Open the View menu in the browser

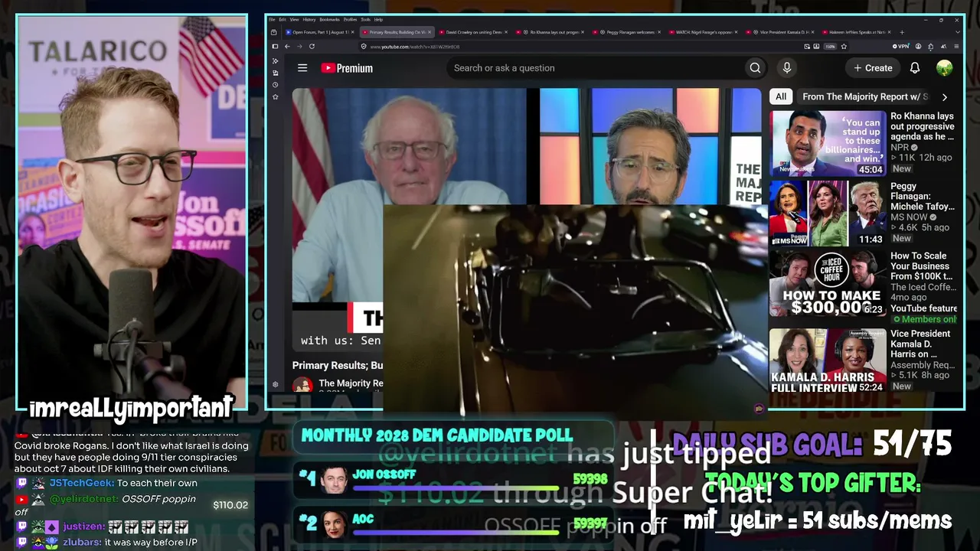(x=294, y=19)
